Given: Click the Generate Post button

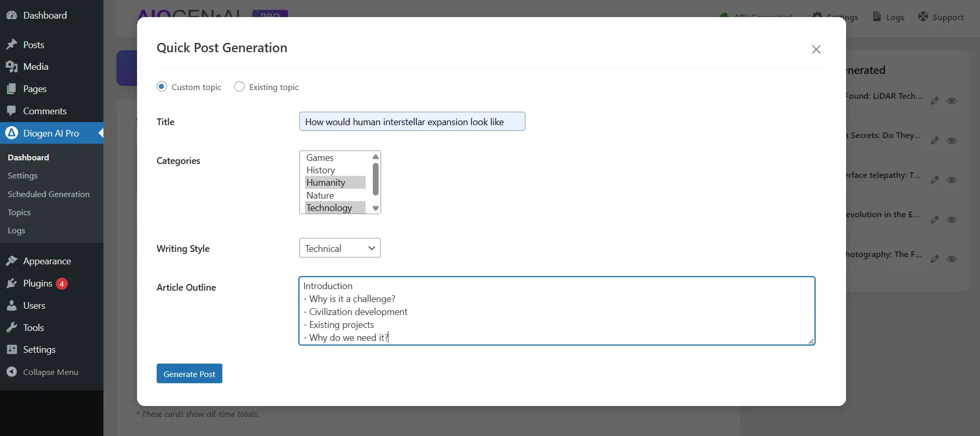Looking at the screenshot, I should point(189,374).
